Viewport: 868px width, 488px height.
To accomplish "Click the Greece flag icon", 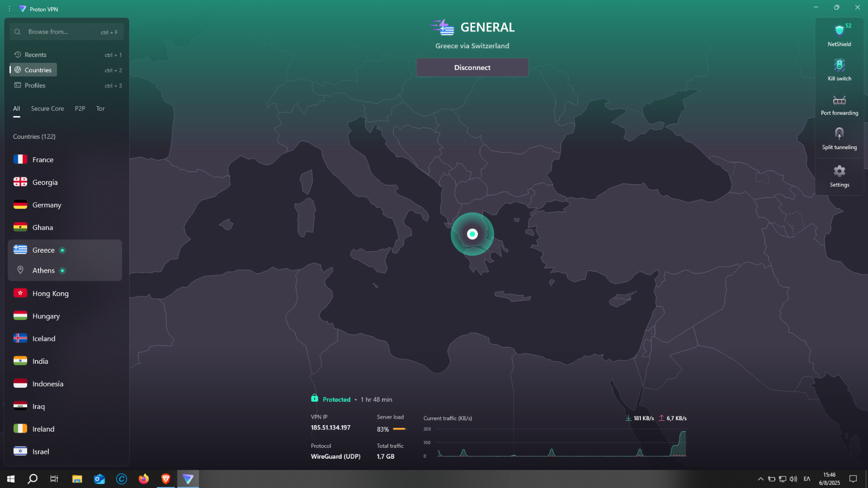I will [20, 250].
